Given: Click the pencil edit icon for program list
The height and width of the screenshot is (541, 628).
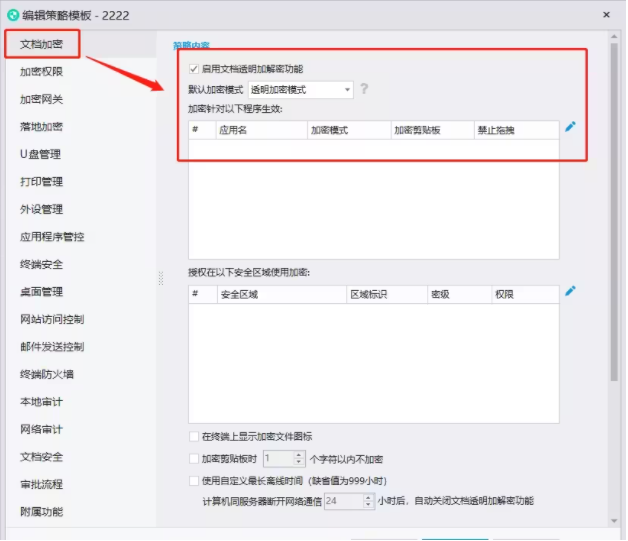Looking at the screenshot, I should pyautogui.click(x=571, y=127).
